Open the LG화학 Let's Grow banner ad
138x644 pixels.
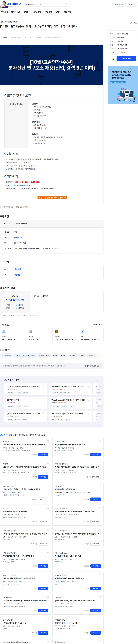123,85
